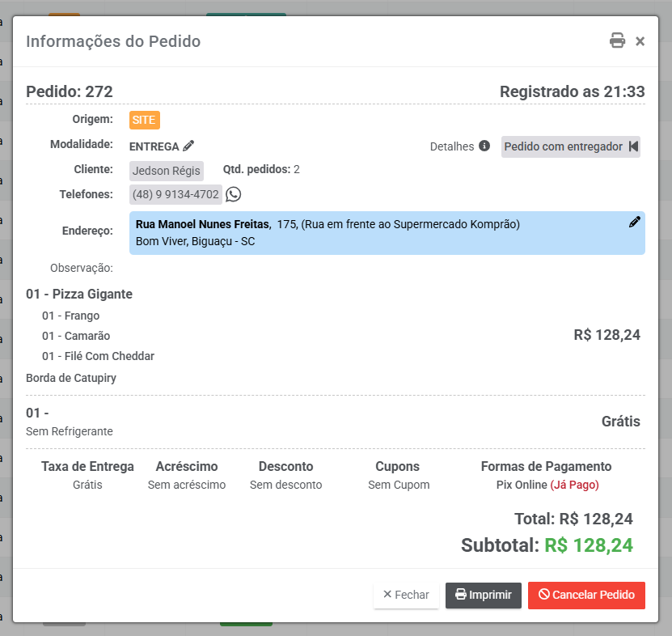The image size is (672, 636).
Task: Click the 01 - Pizza Gigante item
Action: click(x=79, y=294)
